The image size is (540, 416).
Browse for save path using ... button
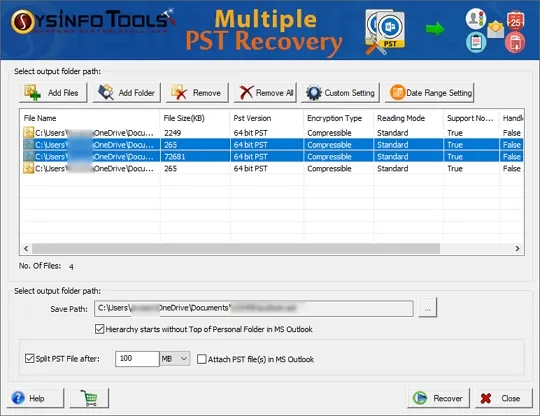(428, 308)
